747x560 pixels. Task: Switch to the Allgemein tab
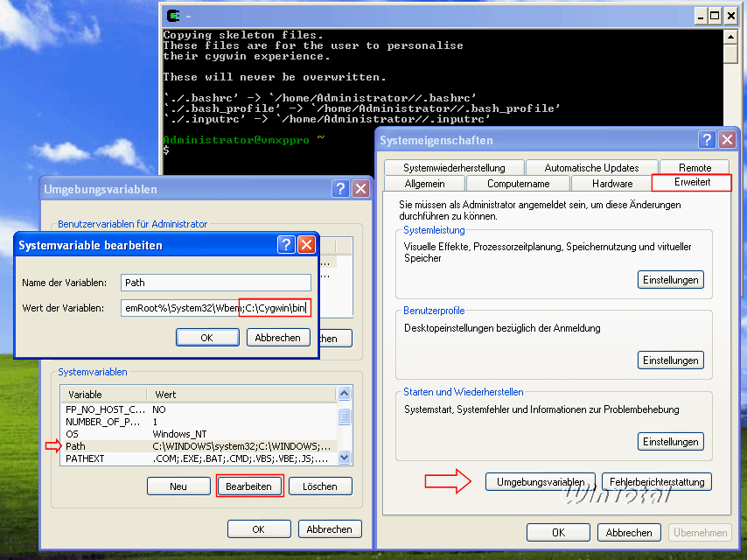(x=424, y=184)
